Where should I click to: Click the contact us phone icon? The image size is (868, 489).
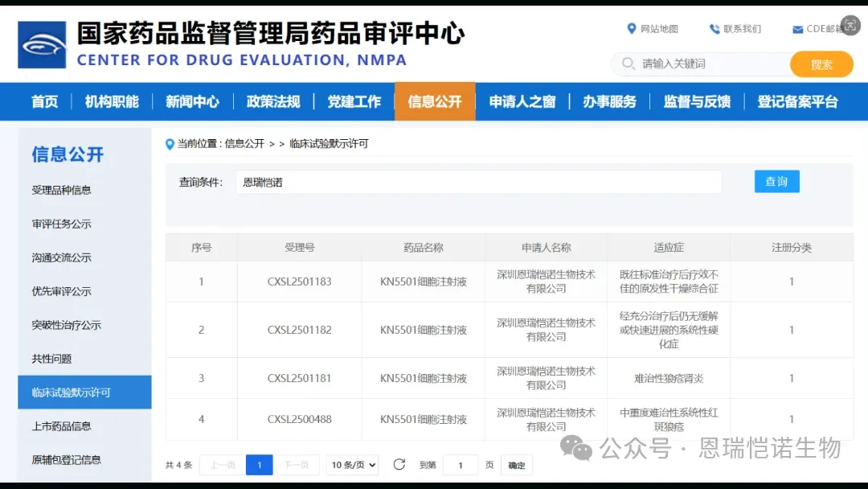(714, 29)
